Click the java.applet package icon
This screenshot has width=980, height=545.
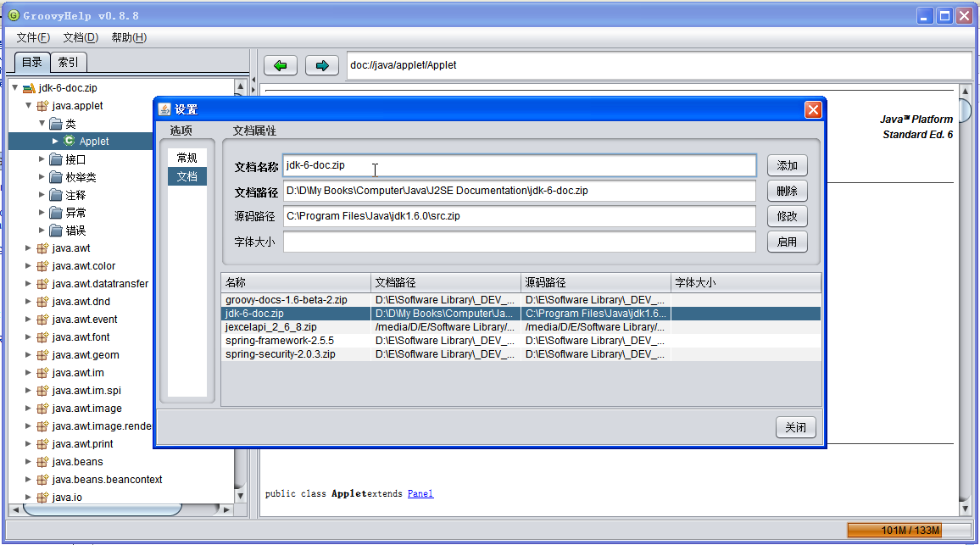tap(42, 106)
